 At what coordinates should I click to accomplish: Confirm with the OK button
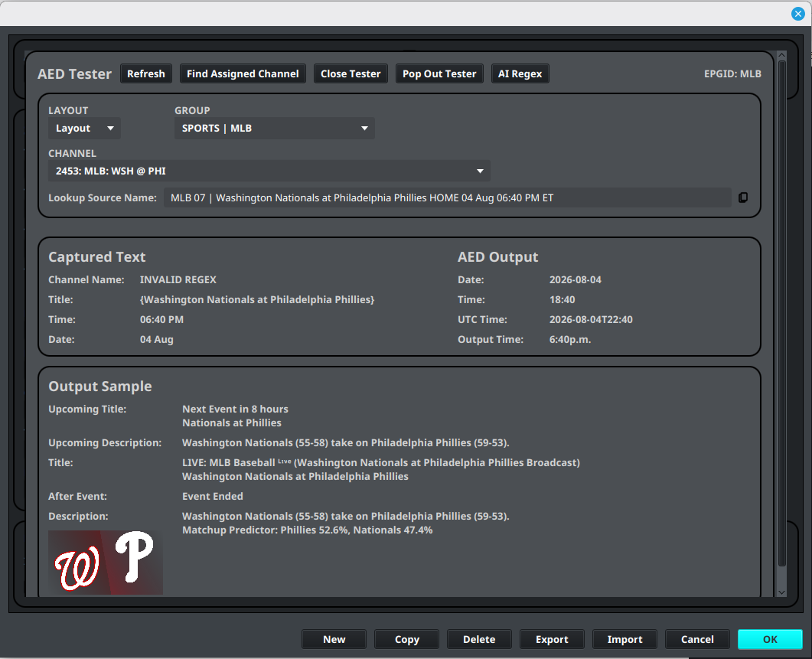pos(770,639)
